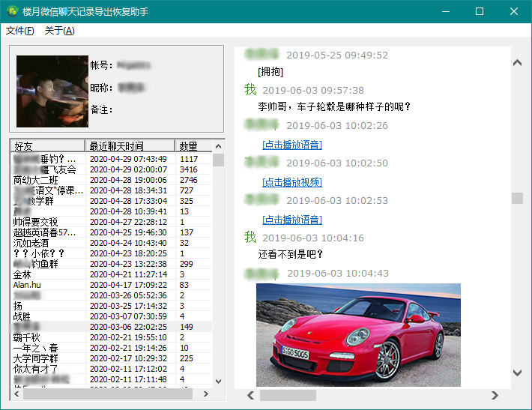This screenshot has height=410, width=532.
Task: Sort contacts by 好友 column header
Action: (47, 145)
